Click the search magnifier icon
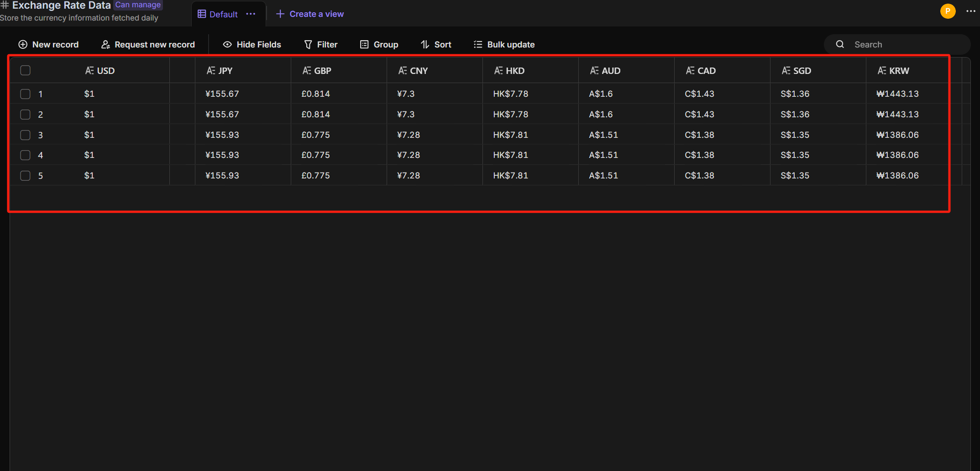The height and width of the screenshot is (471, 980). [x=840, y=44]
